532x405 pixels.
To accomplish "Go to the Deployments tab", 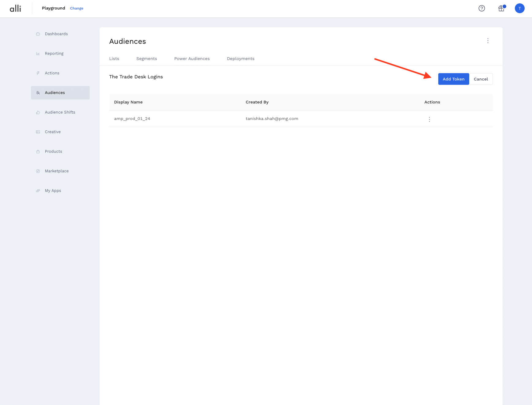I will coord(240,58).
